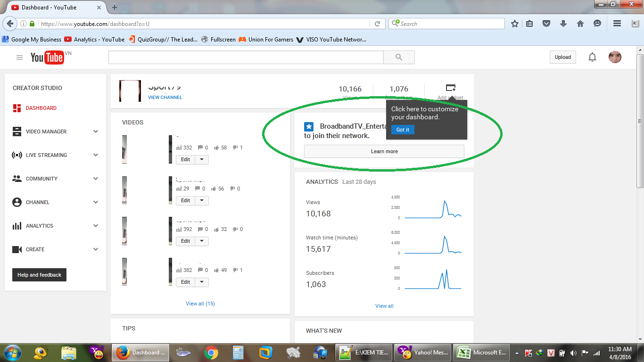Click Edit for the 382-view video
The width and height of the screenshot is (644, 362).
(x=186, y=282)
